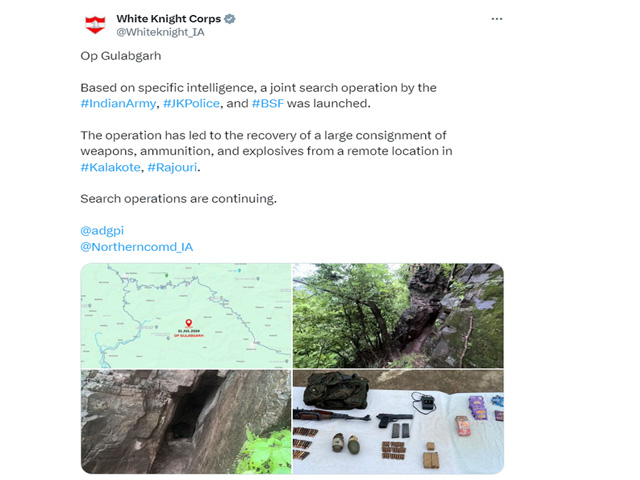
Task: Click the blue verified badge icon
Action: 230,19
